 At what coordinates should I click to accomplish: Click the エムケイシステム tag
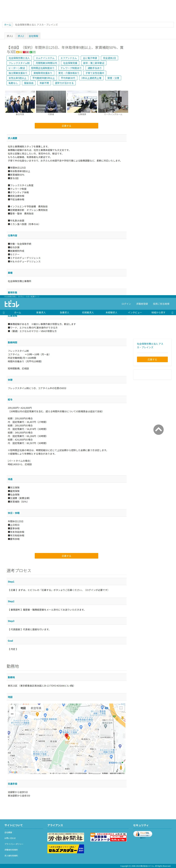click(x=45, y=58)
